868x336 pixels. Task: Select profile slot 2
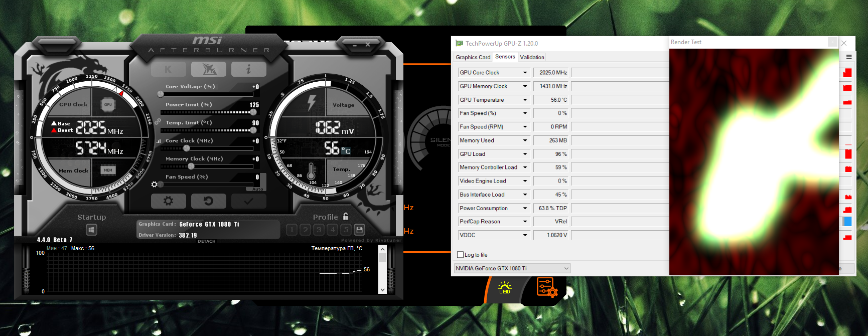pyautogui.click(x=306, y=230)
